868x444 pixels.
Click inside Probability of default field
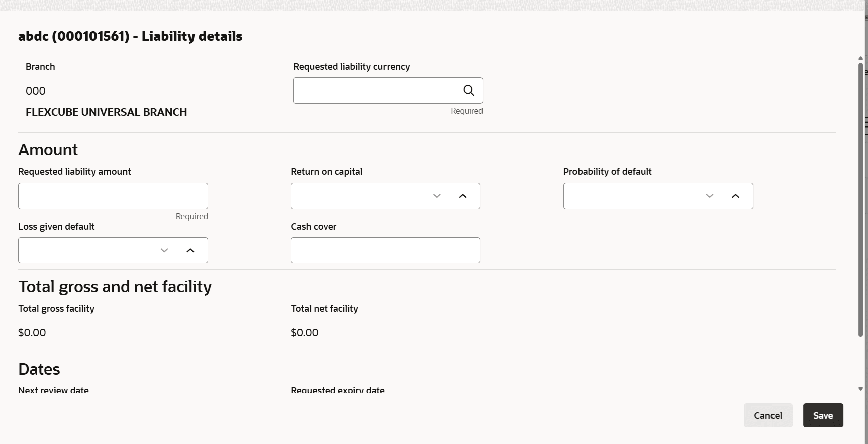(631, 196)
